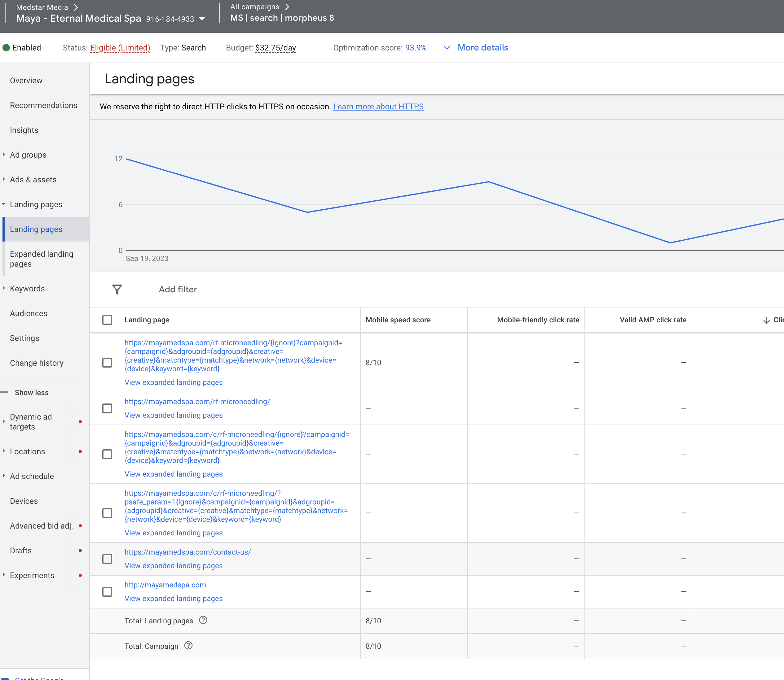Select checkbox for contact-us landing page row
The width and height of the screenshot is (784, 680).
tap(107, 559)
